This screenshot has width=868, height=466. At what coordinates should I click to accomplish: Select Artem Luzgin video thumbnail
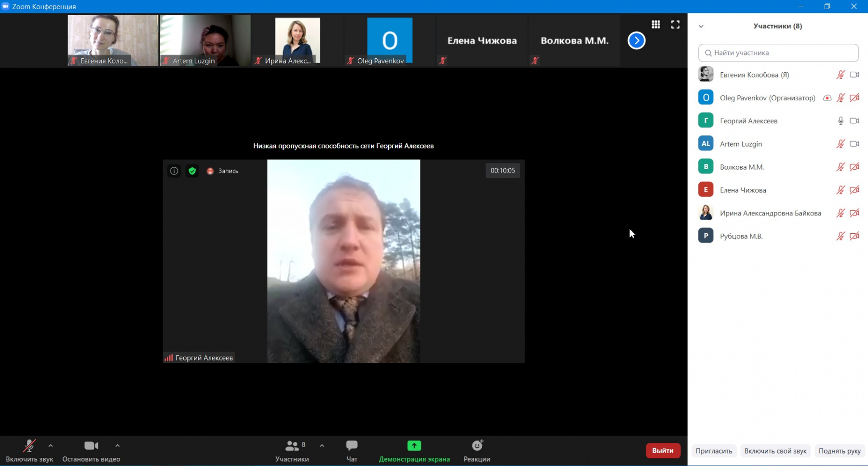[205, 40]
